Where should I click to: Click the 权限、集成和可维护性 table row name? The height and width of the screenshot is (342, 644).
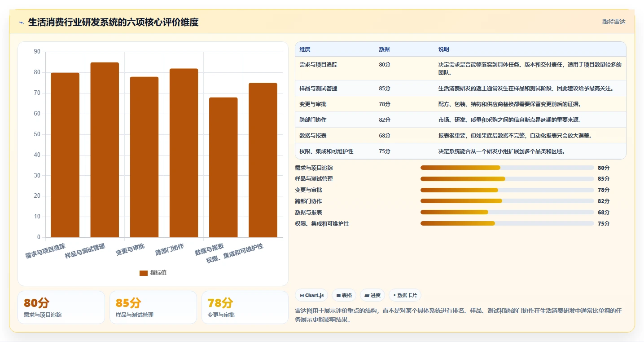[326, 151]
